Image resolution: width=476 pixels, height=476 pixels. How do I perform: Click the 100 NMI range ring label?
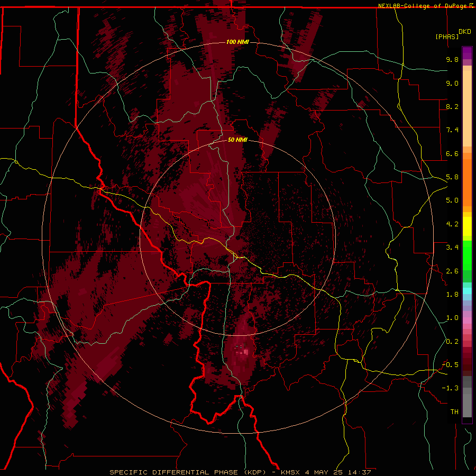click(237, 42)
